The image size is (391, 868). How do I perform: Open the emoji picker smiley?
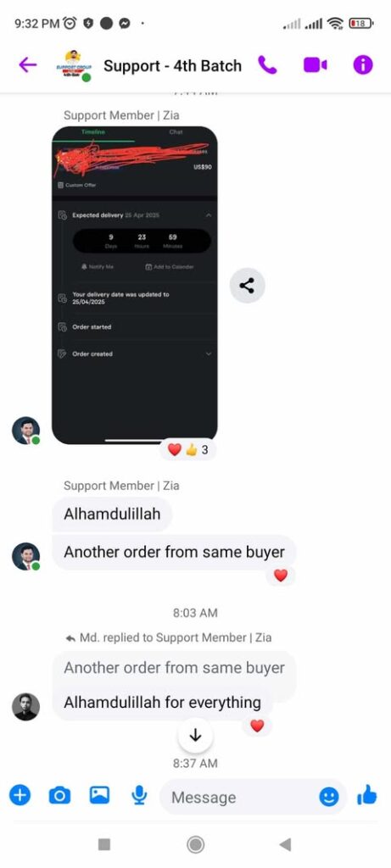[329, 797]
